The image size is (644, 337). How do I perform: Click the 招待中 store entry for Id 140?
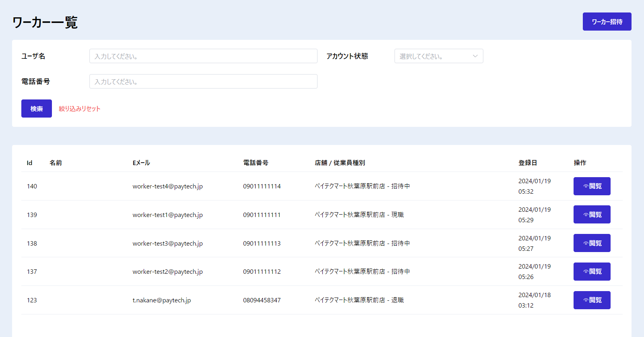click(363, 186)
